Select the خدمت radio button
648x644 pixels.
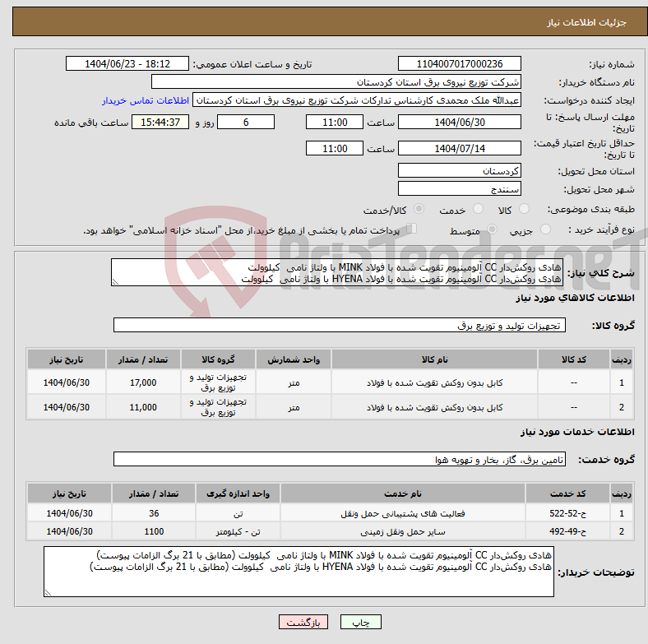point(478,209)
